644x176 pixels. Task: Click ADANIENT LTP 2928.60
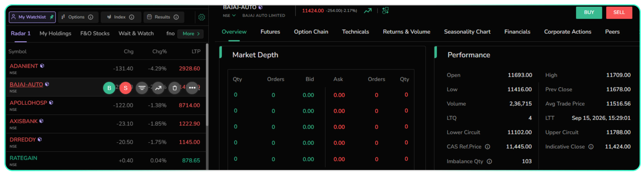tap(189, 69)
